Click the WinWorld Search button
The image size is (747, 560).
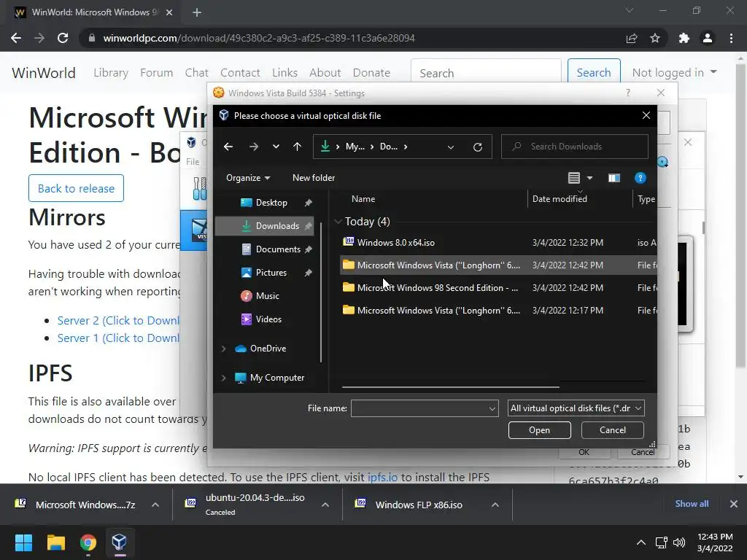(594, 72)
